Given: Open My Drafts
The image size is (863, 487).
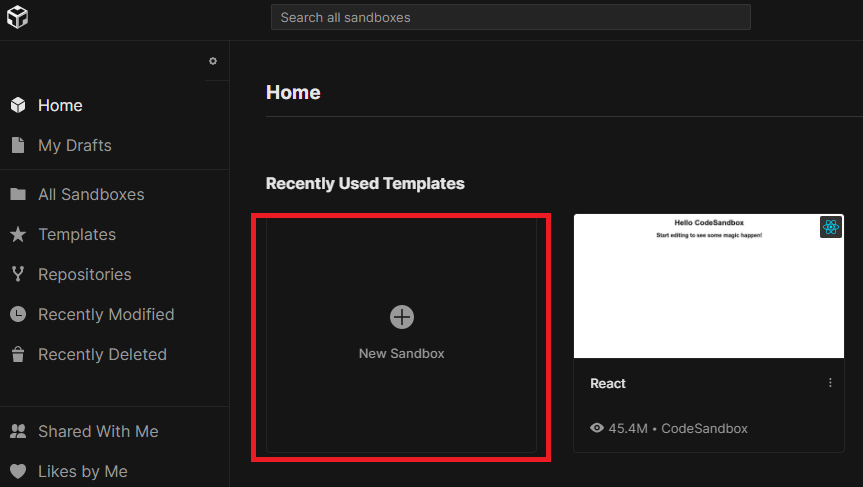Looking at the screenshot, I should tap(75, 145).
